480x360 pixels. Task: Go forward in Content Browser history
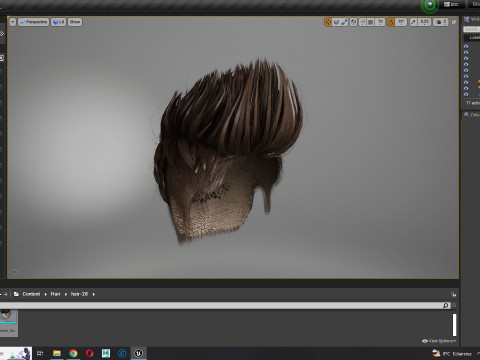(x=6, y=294)
